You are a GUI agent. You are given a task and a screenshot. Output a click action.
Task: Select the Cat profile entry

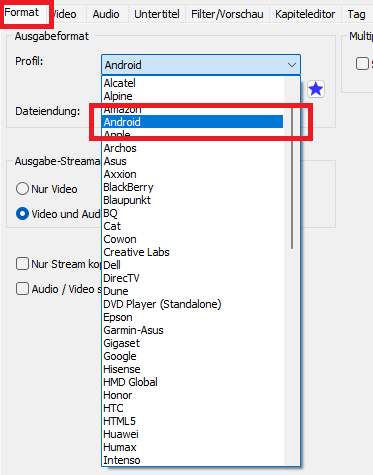[192, 226]
